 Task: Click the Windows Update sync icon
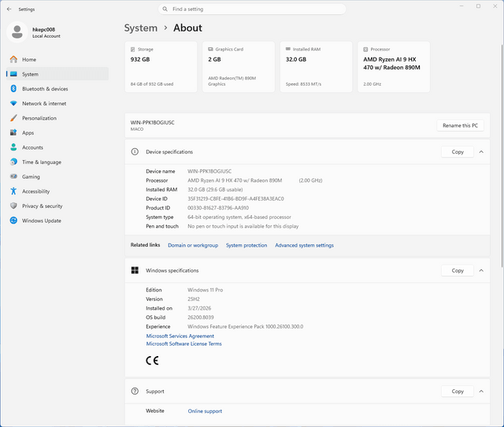coord(13,221)
